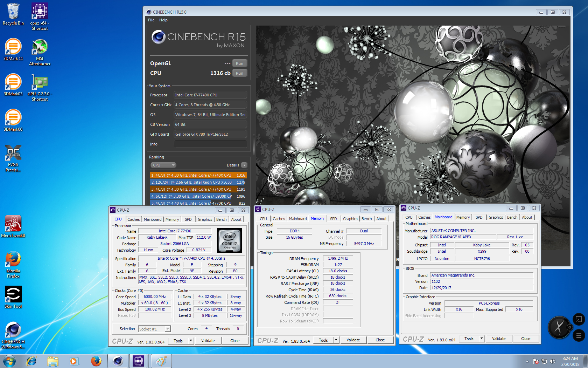Open Tools dropdown arrow in Memory tab window
The height and width of the screenshot is (368, 588).
pyautogui.click(x=336, y=340)
